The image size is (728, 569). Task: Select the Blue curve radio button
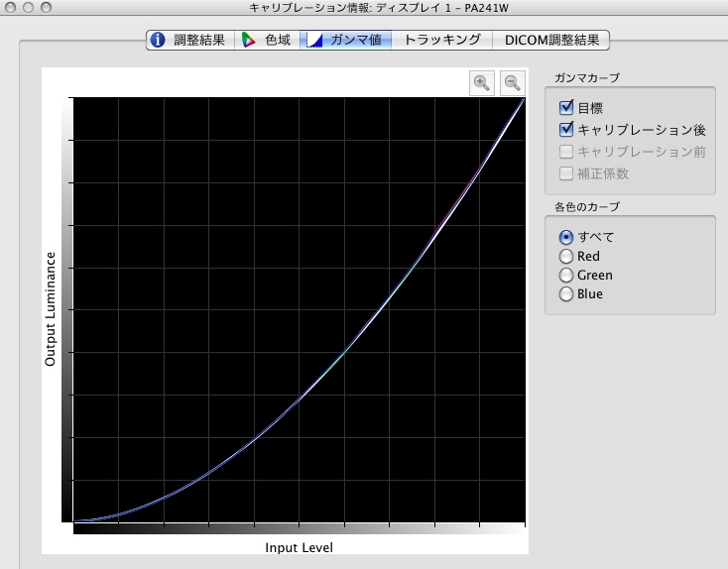(566, 293)
